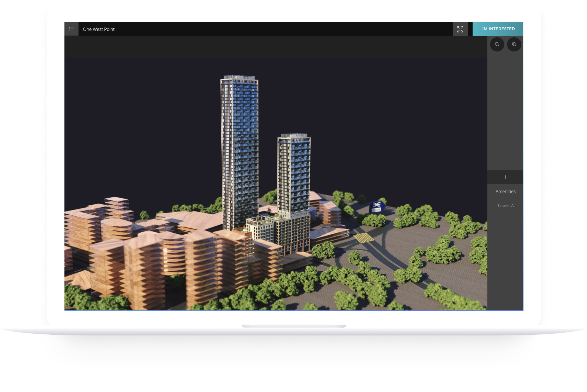This screenshot has height=392, width=587.
Task: Select Amenities in the side panel
Action: [x=505, y=191]
